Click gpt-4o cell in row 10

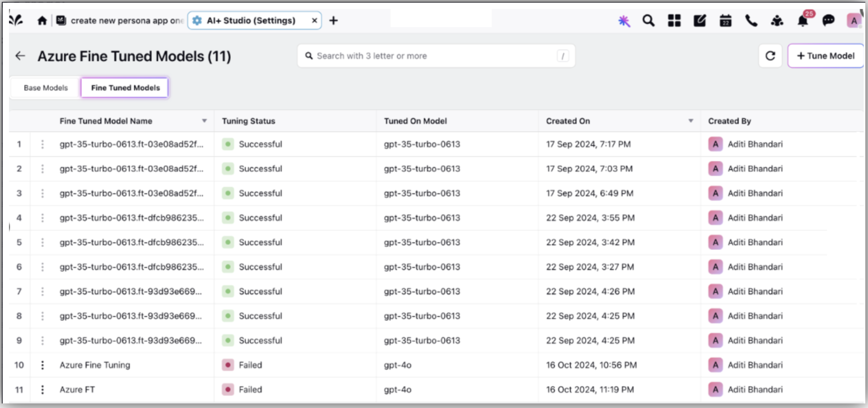pyautogui.click(x=398, y=365)
